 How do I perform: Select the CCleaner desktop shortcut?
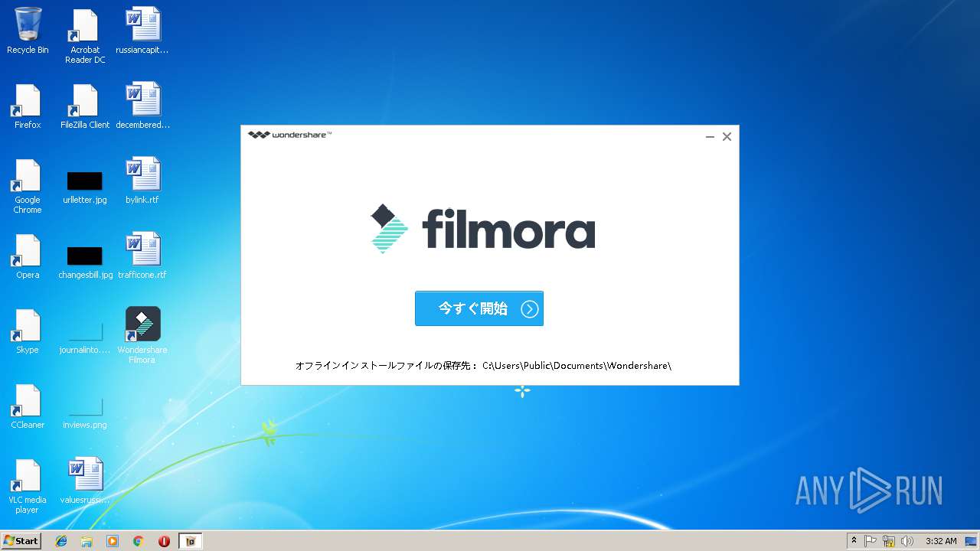pos(28,406)
